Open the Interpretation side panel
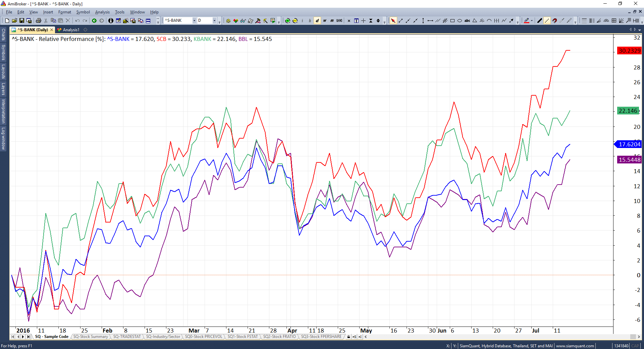Image resolution: width=644 pixels, height=349 pixels. click(3, 111)
